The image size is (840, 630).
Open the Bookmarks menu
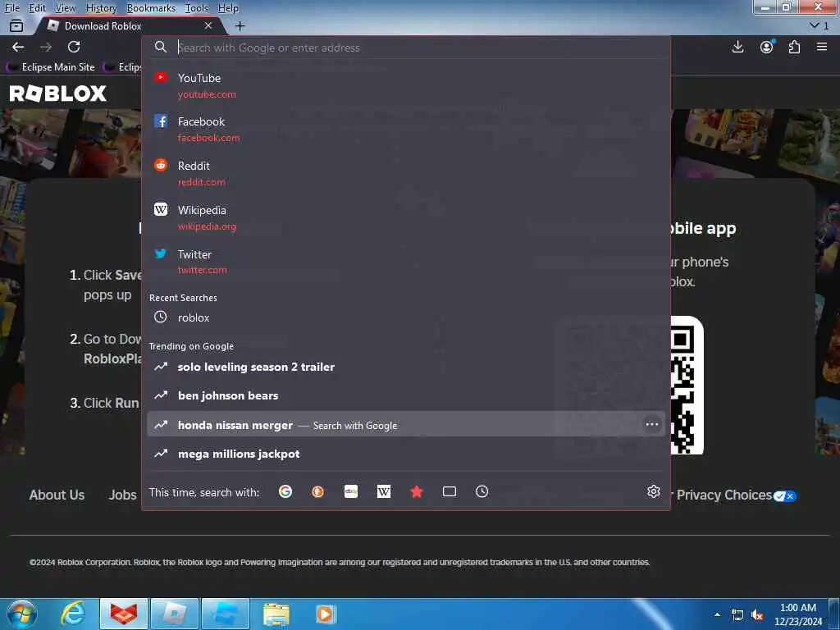pyautogui.click(x=151, y=8)
